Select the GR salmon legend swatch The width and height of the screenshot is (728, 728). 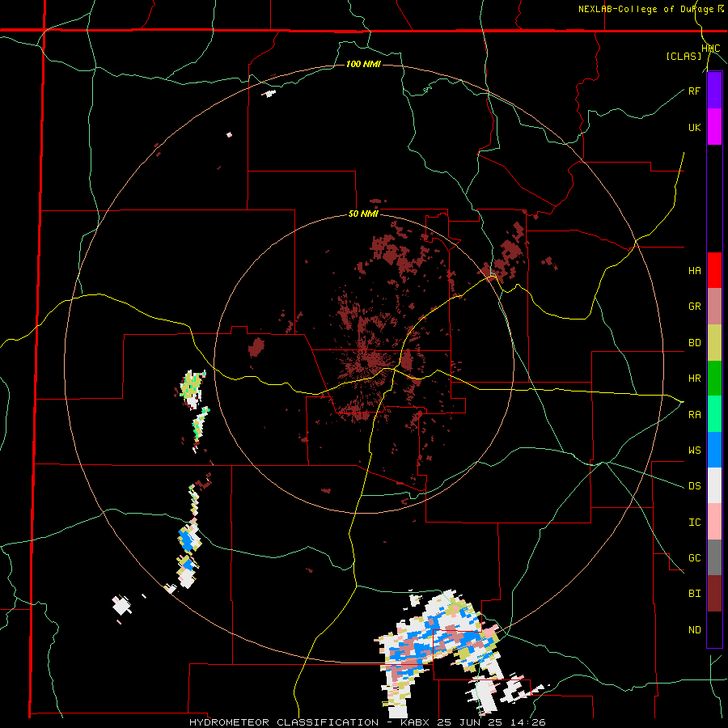[714, 307]
